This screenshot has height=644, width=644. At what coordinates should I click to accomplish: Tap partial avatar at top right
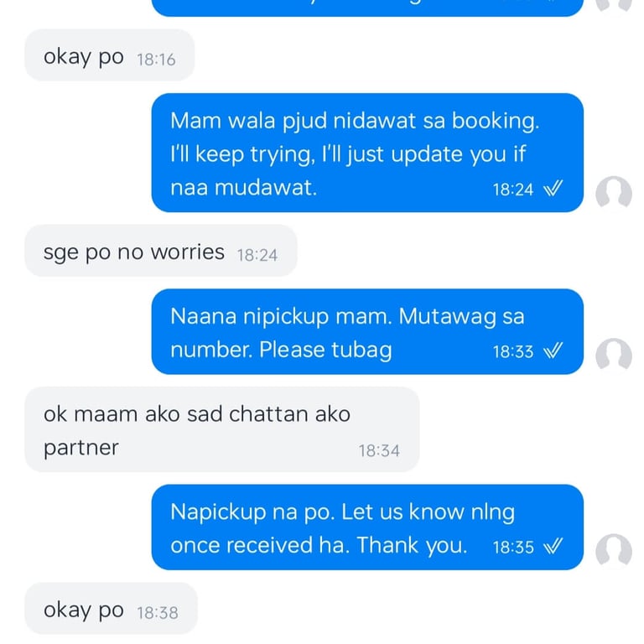(614, 5)
